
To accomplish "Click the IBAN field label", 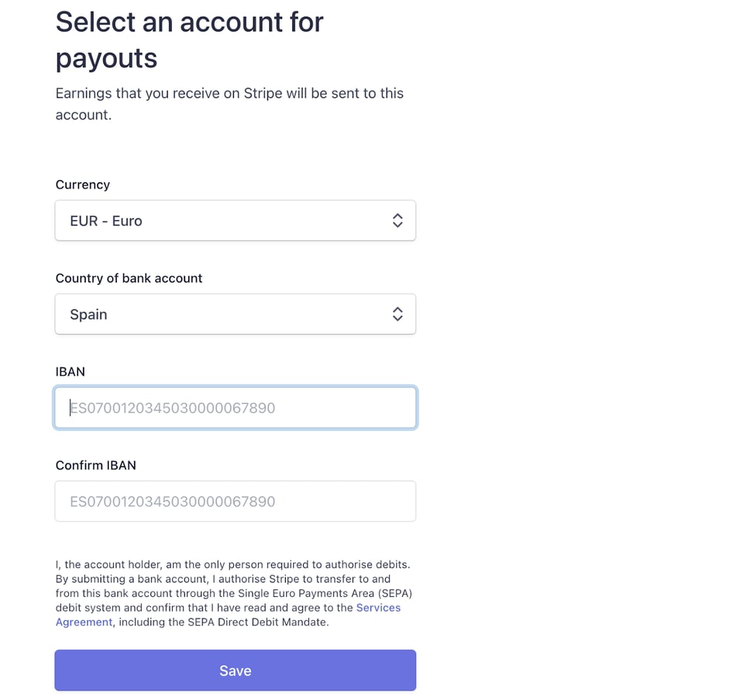I will pyautogui.click(x=71, y=372).
